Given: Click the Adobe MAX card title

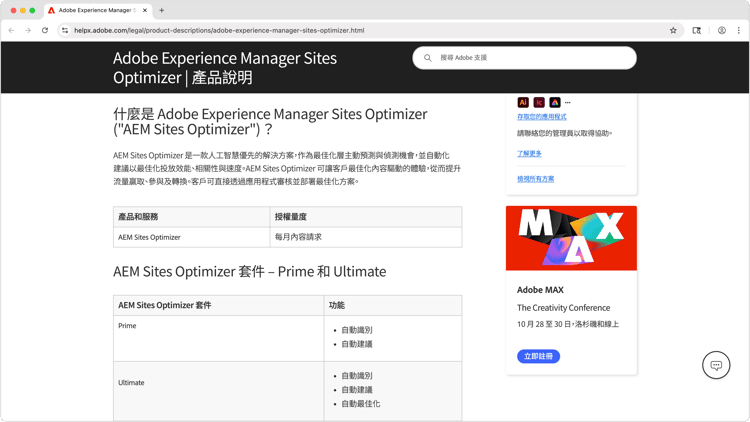Looking at the screenshot, I should (x=540, y=290).
